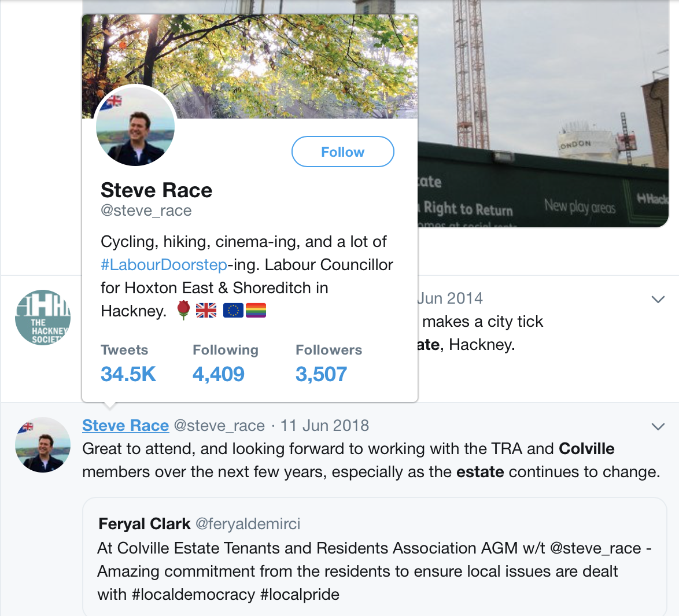Click the Steve Race heading in the hover card
Image resolution: width=679 pixels, height=616 pixels.
156,190
